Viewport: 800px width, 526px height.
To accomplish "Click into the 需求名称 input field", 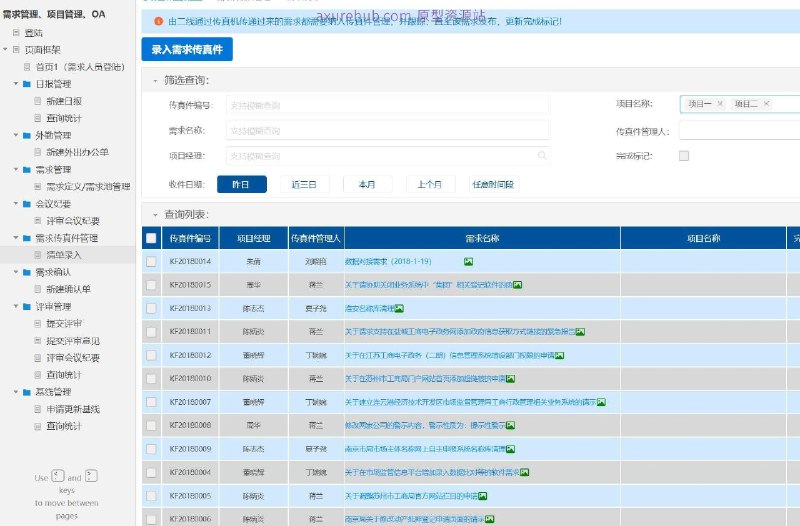I will [388, 131].
